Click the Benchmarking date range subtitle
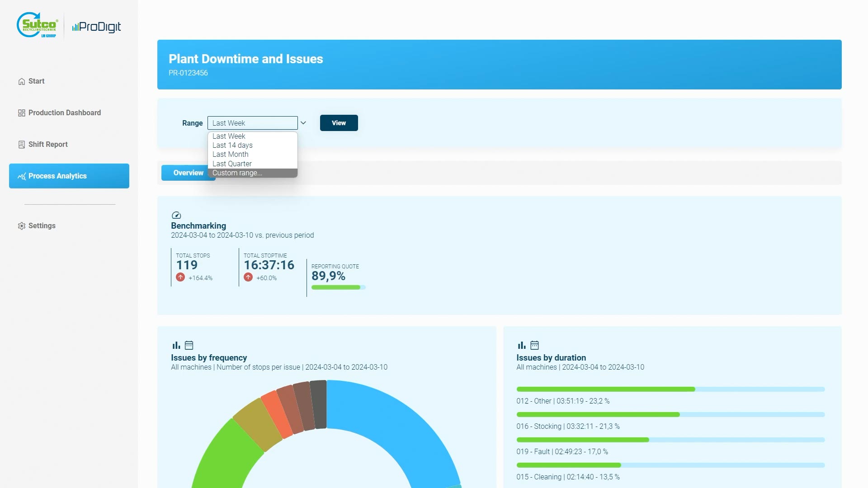Screen dimensions: 868x488 pos(242,235)
